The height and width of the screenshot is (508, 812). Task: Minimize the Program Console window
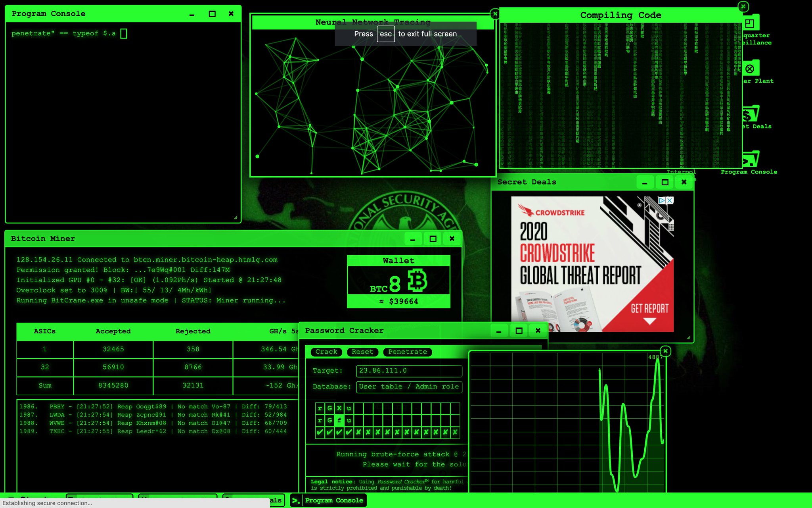pyautogui.click(x=192, y=14)
